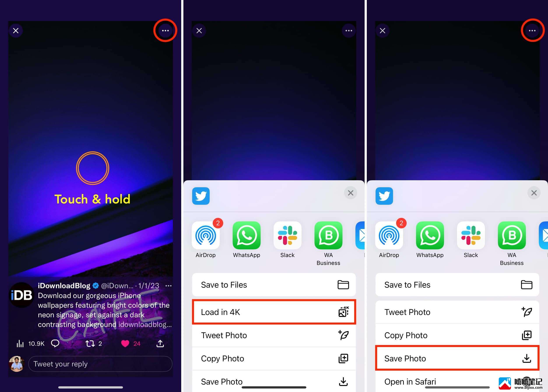This screenshot has height=392, width=548.
Task: Tap the X close button top left
Action: tap(16, 31)
